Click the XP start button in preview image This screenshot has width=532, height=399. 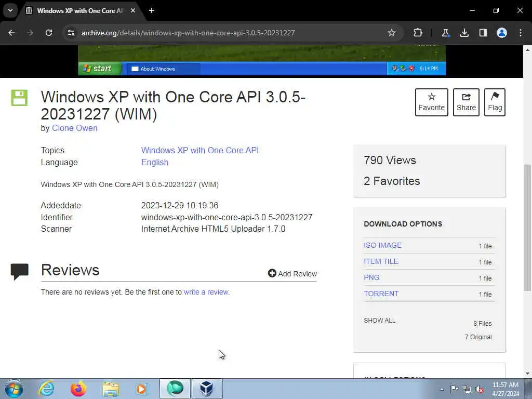[100, 69]
